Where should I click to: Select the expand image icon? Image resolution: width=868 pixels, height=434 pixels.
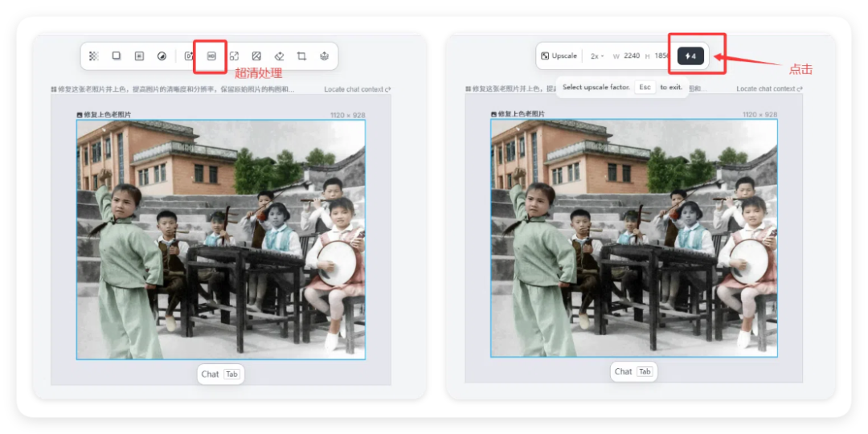coord(234,56)
